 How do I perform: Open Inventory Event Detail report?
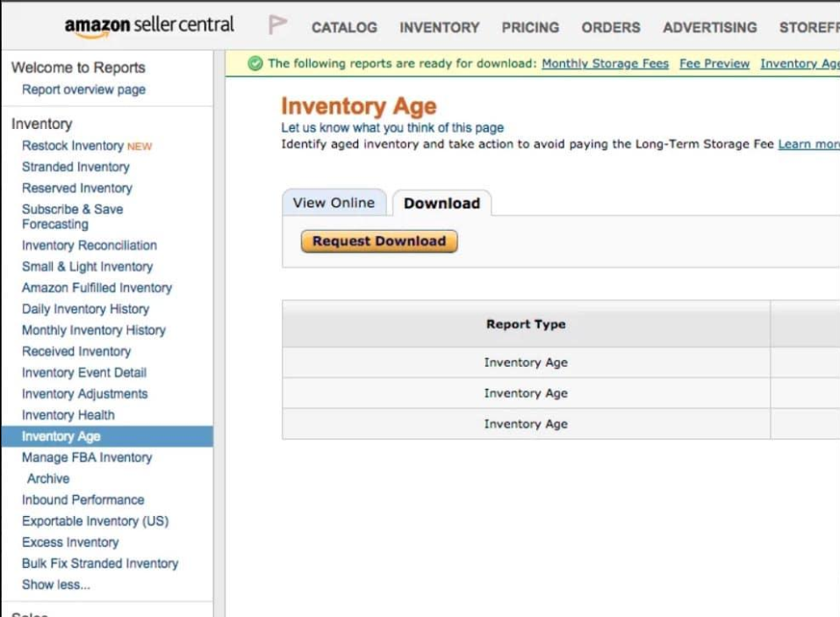tap(84, 373)
